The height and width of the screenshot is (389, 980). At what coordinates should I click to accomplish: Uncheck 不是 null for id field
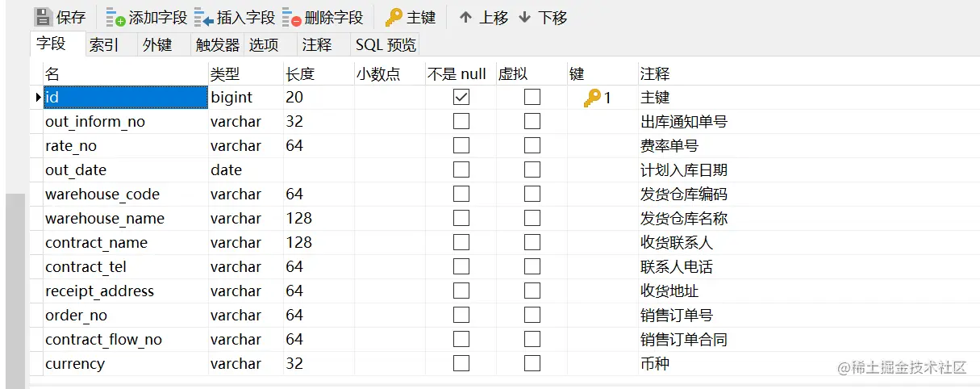coord(461,98)
